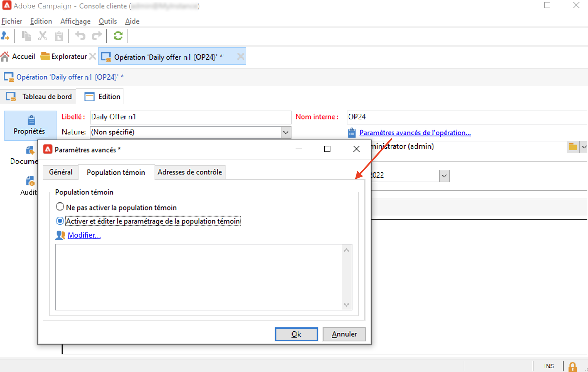Select the Population témoin dialog tab

[x=116, y=172]
